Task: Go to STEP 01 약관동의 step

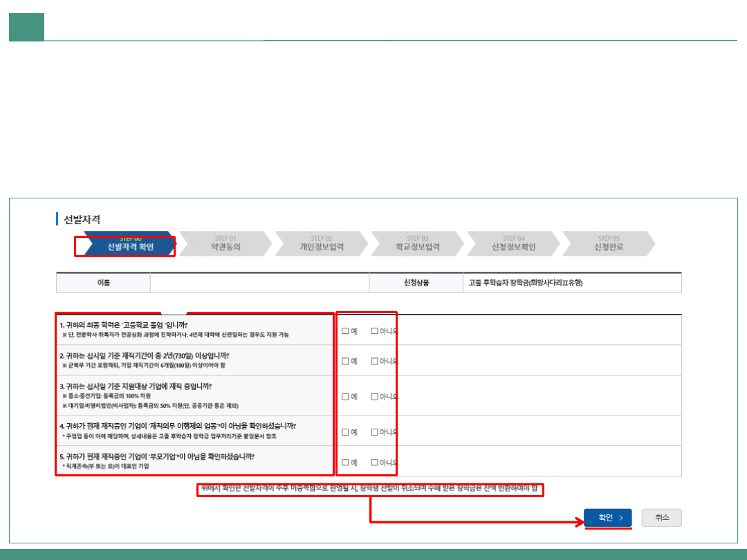Action: coord(225,244)
